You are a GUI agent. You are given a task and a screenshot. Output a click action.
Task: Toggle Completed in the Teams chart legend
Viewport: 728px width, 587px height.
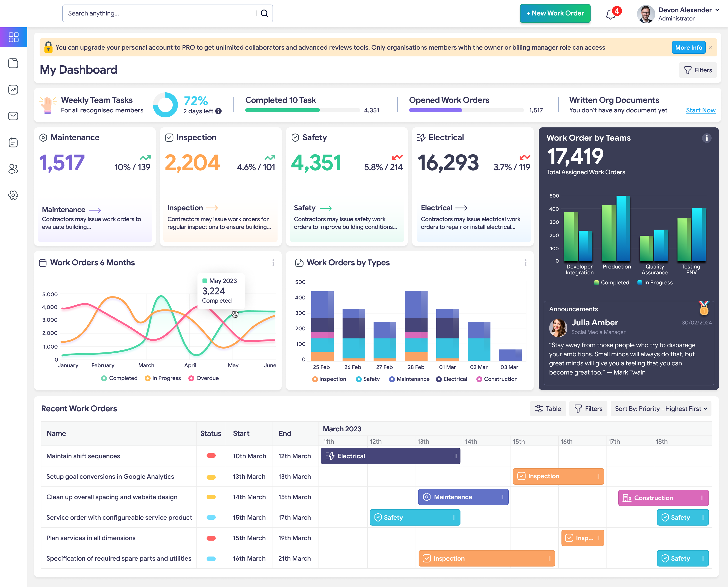click(612, 282)
